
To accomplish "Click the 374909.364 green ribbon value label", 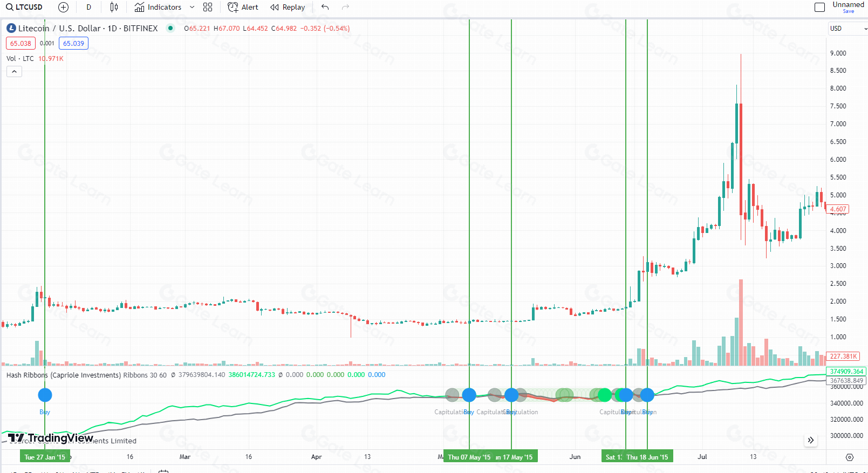I will (x=846, y=372).
